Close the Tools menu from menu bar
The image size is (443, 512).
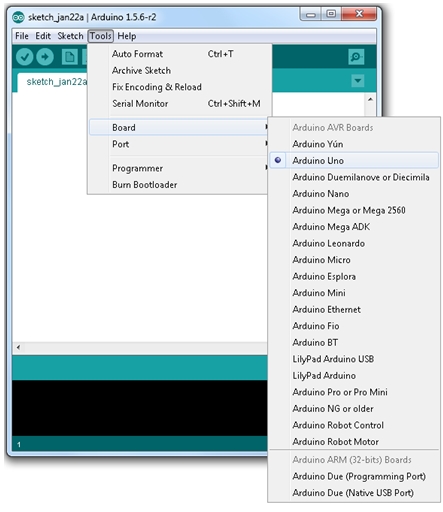101,36
